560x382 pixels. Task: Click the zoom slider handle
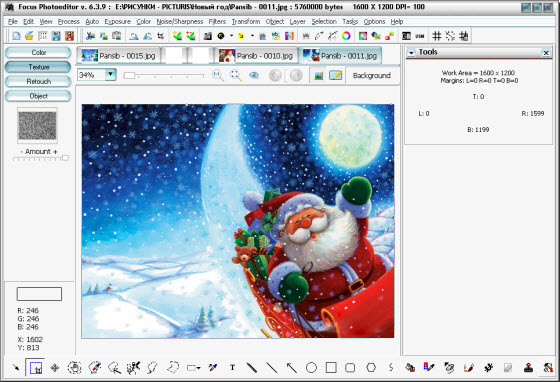pos(129,75)
